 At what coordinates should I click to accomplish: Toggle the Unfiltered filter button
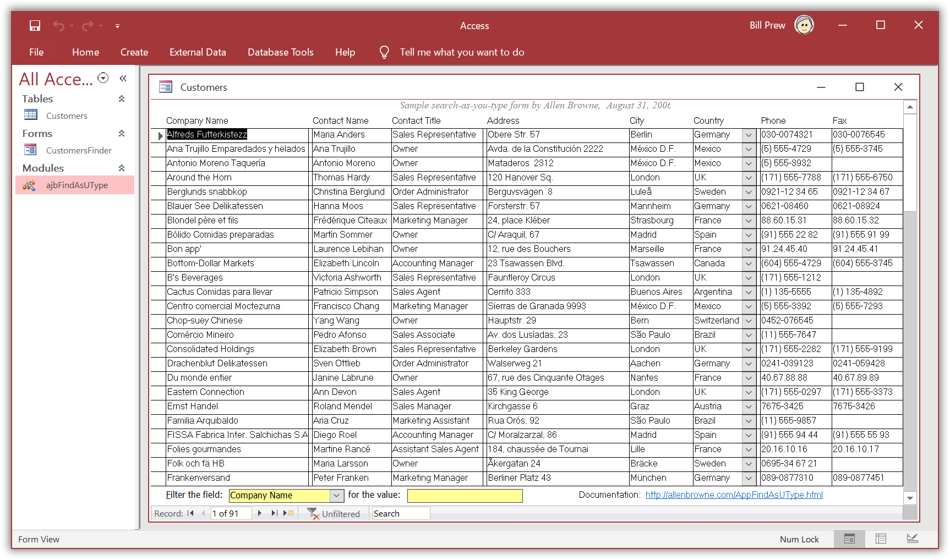pyautogui.click(x=334, y=514)
